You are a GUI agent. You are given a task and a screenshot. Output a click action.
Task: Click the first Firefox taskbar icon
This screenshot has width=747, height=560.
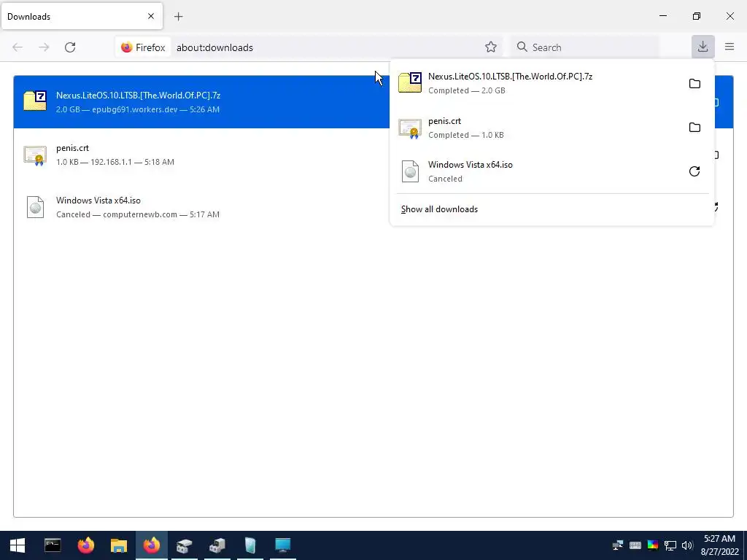tap(86, 545)
